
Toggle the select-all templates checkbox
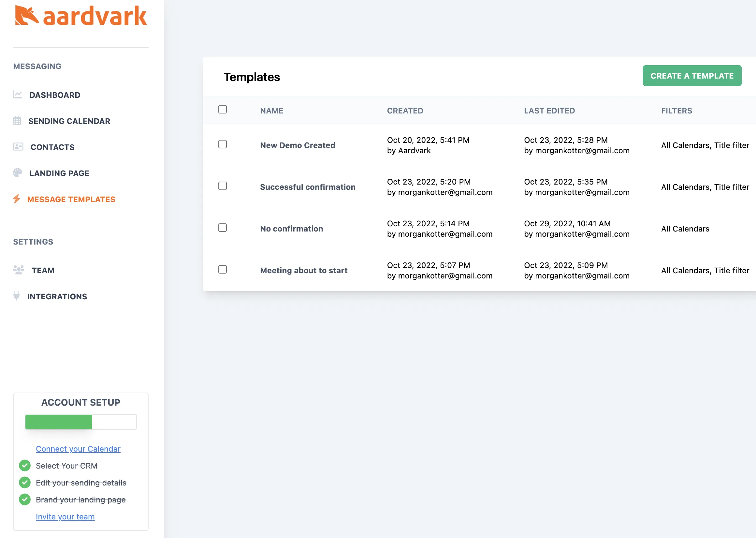tap(223, 109)
